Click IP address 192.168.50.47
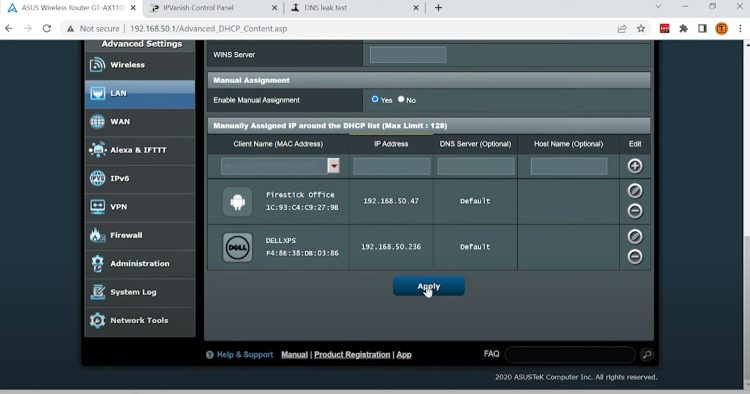The width and height of the screenshot is (750, 394). (x=391, y=201)
